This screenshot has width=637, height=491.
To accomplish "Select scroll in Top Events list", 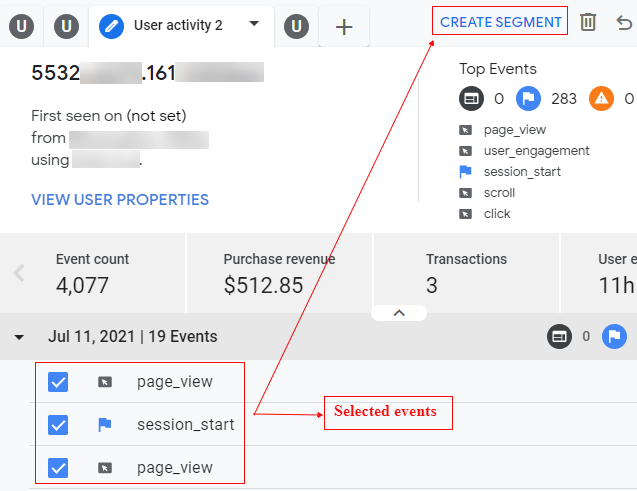I will (x=499, y=193).
